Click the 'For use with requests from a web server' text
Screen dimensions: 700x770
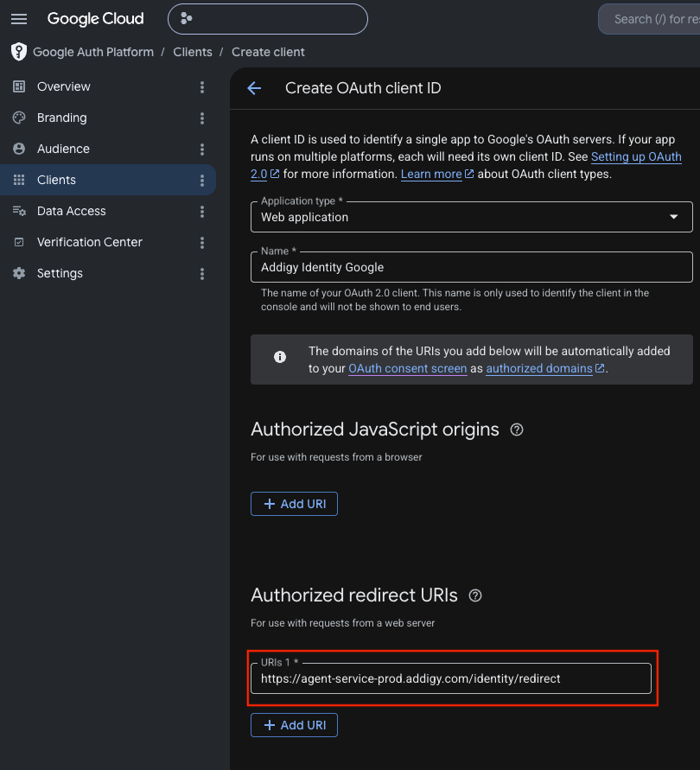click(x=342, y=623)
